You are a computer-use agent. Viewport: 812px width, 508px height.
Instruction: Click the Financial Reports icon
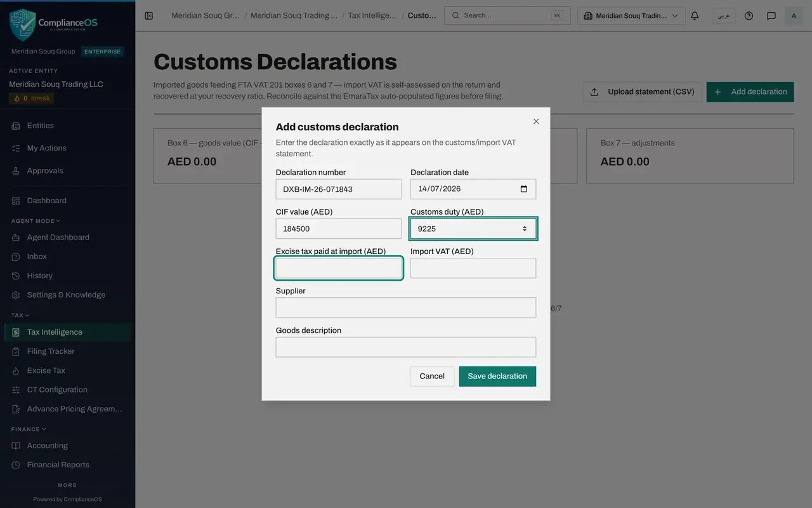[16, 465]
